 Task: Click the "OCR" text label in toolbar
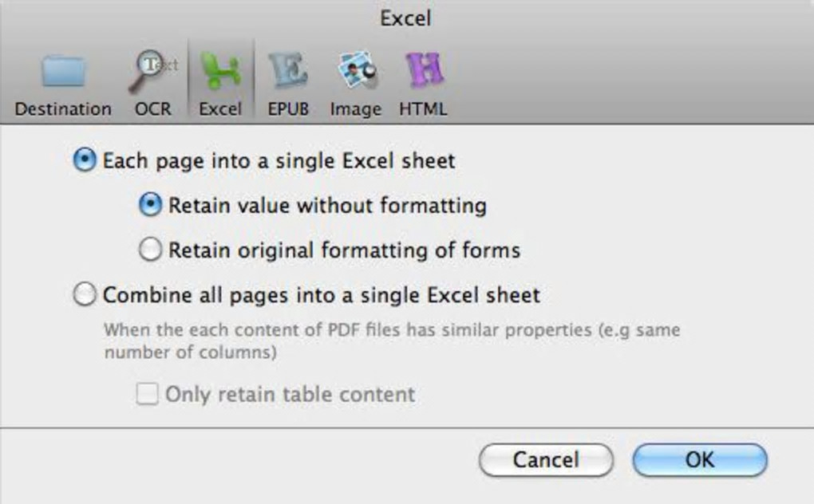152,108
